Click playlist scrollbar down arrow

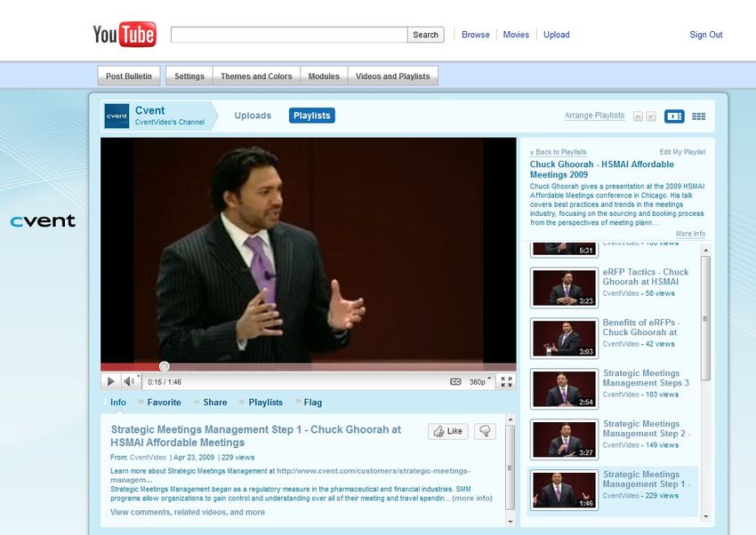click(x=706, y=516)
